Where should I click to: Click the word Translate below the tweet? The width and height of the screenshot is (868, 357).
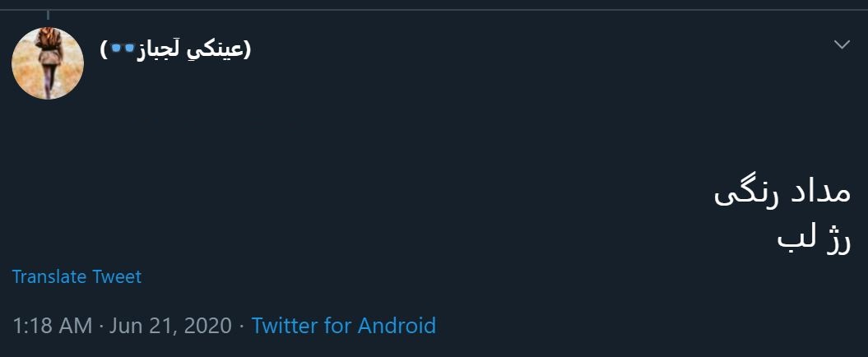[x=49, y=277]
